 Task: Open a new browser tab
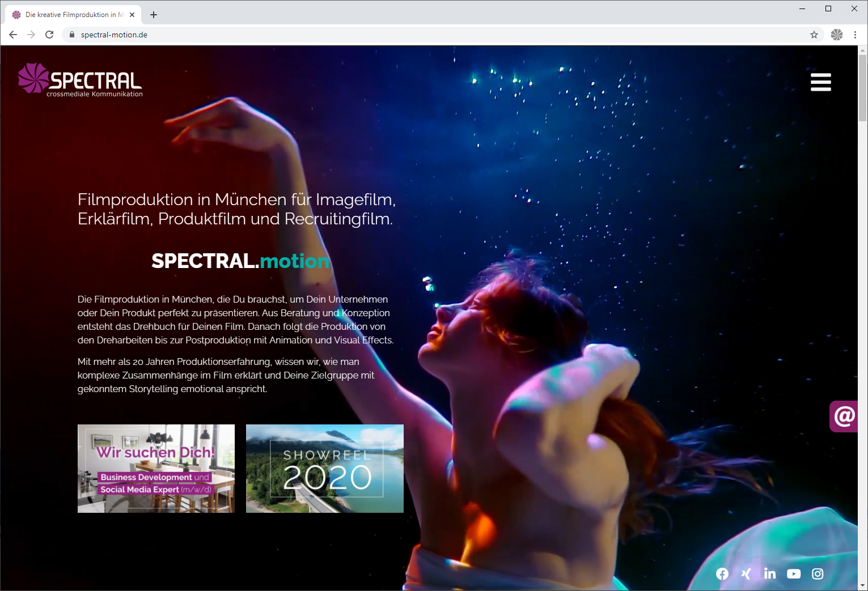pos(154,15)
